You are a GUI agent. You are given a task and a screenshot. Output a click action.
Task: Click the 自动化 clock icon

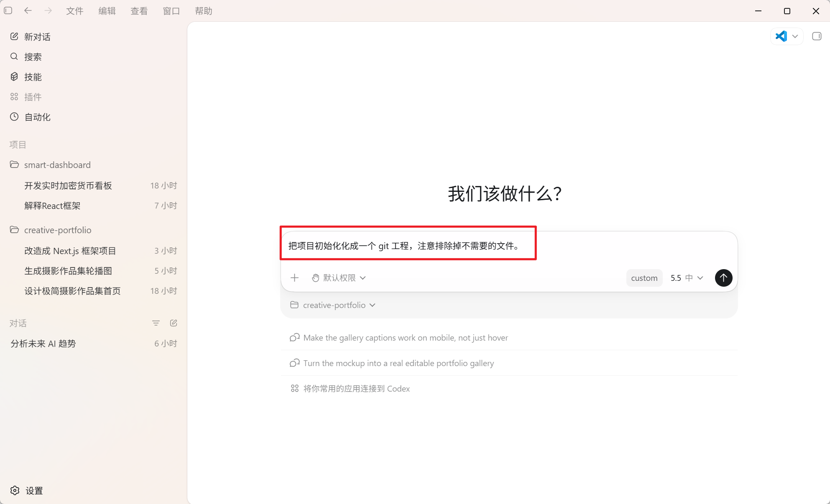point(14,117)
